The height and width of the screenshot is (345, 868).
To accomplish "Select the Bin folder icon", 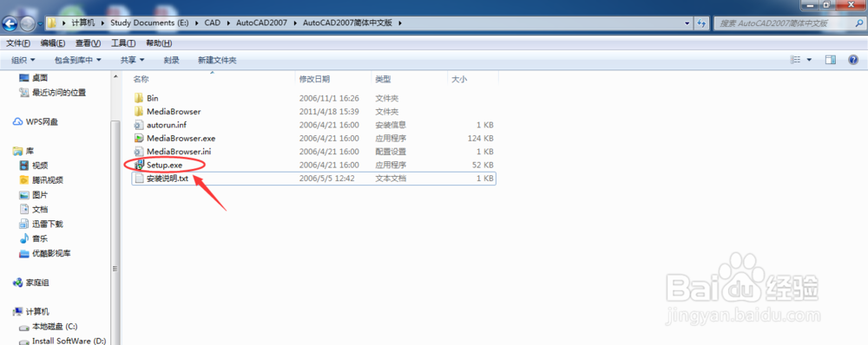I will click(139, 98).
